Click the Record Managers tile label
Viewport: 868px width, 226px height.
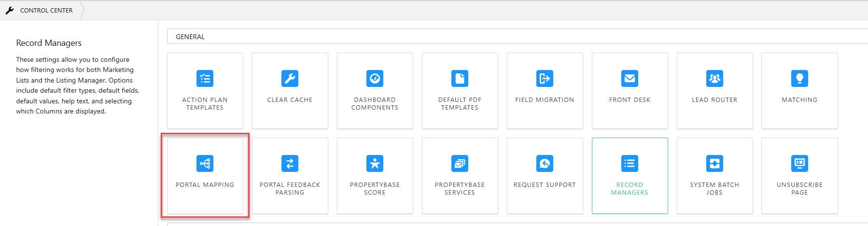[x=630, y=188]
